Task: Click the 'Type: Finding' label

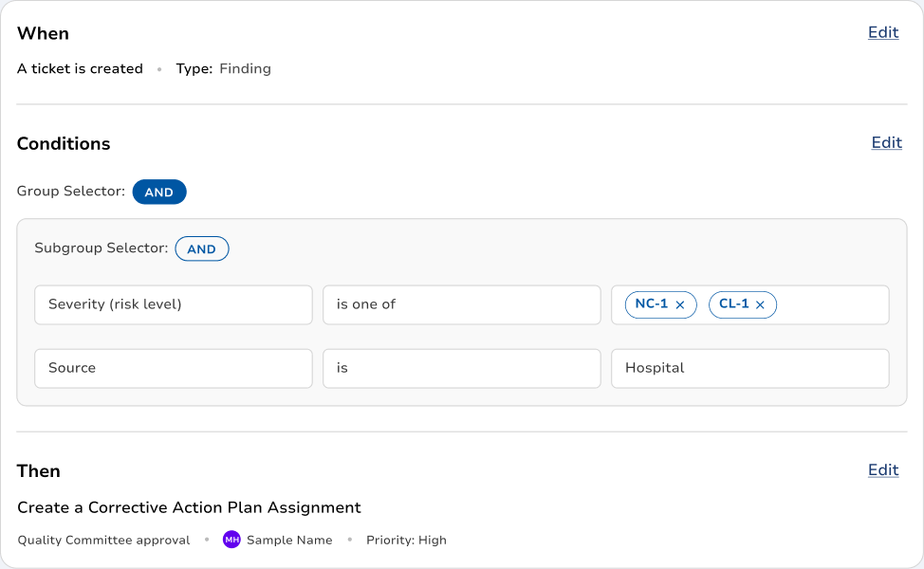Action: 223,69
